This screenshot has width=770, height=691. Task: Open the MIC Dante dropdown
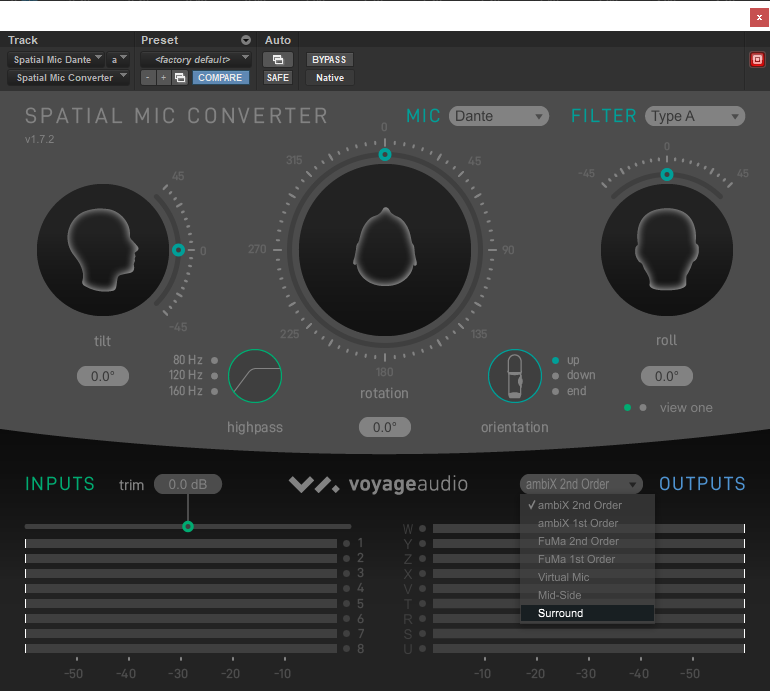coord(498,116)
